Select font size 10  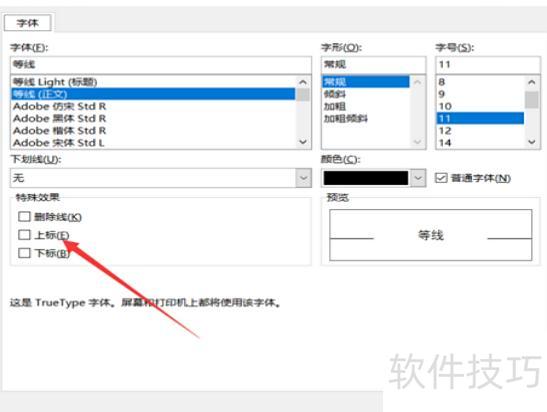pyautogui.click(x=480, y=106)
